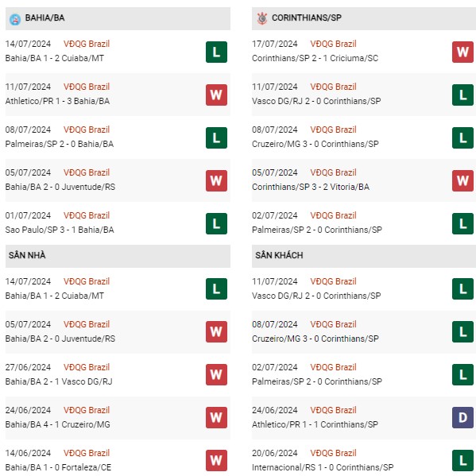Click W badge for Bahia 4-1 Cruzeiro

[216, 418]
